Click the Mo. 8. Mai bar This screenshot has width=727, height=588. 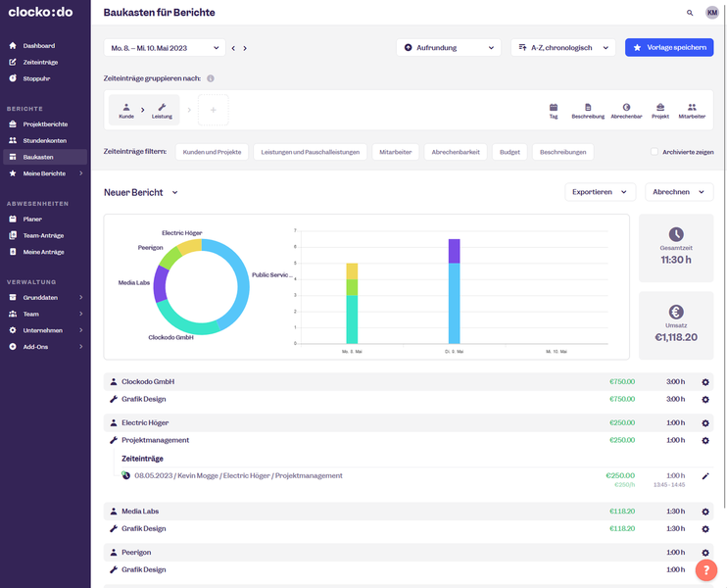[x=352, y=304]
